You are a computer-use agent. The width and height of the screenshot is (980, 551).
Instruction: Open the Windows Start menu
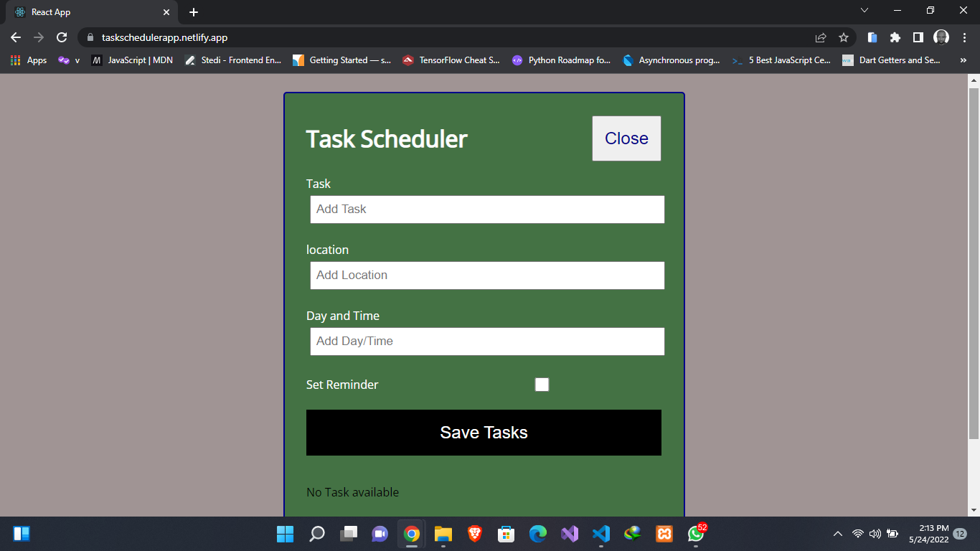tap(285, 534)
